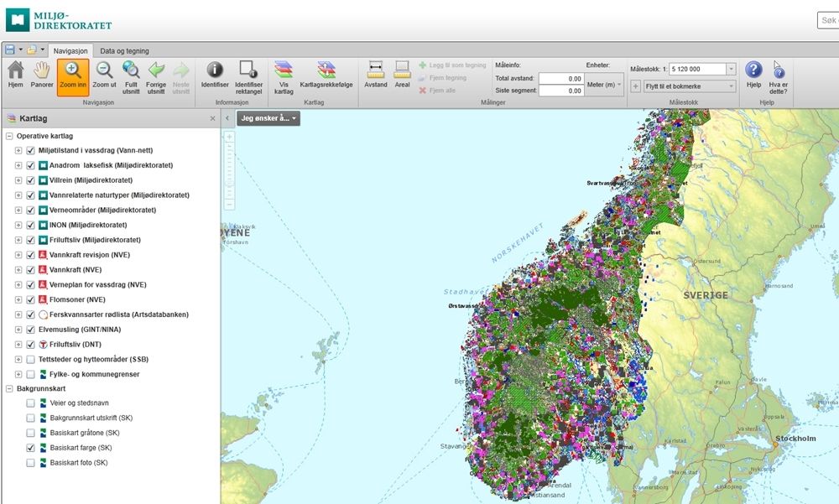Switch to the Data og tegning tab

(x=124, y=51)
